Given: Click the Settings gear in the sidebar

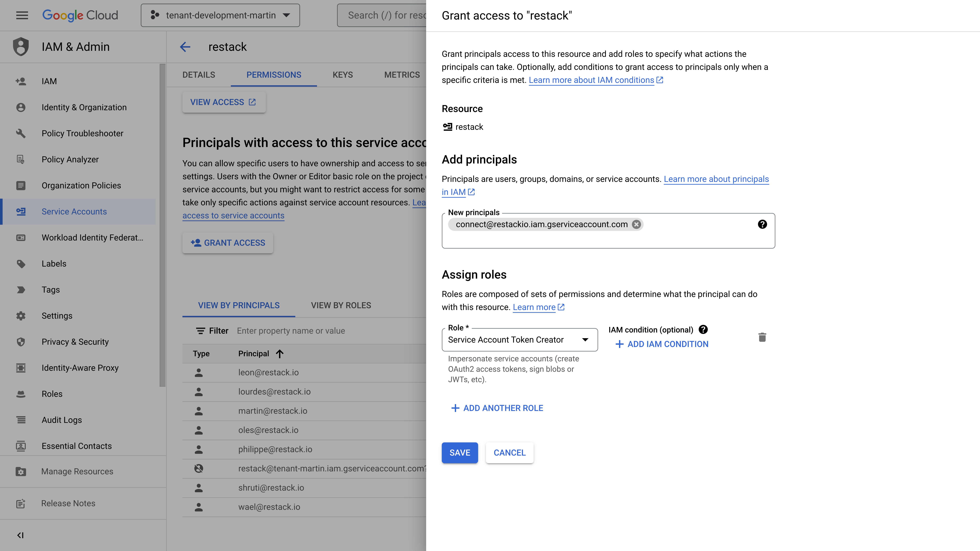Looking at the screenshot, I should click(x=21, y=316).
